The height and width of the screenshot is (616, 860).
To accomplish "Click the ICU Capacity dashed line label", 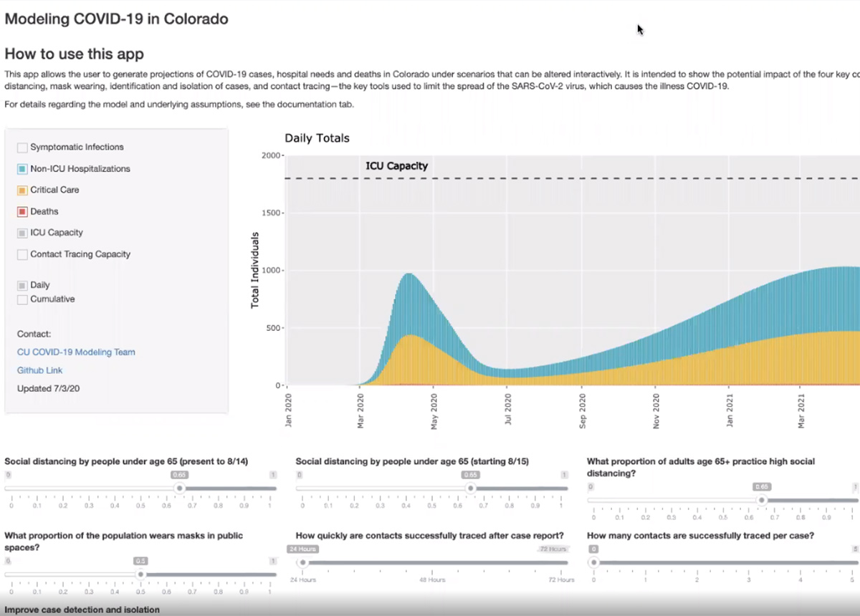I will (396, 166).
